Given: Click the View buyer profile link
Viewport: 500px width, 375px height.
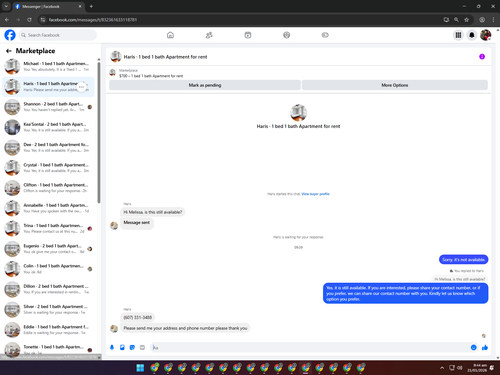Looking at the screenshot, I should 315,194.
